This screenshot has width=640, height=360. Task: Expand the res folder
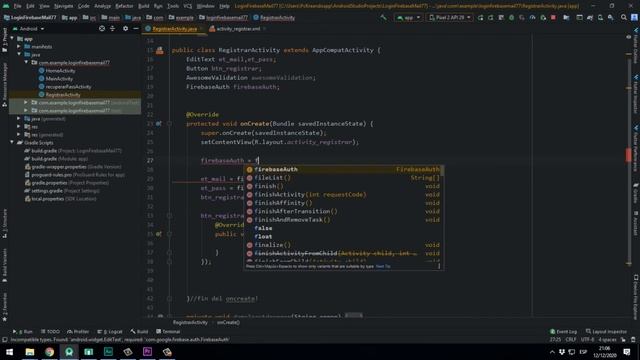coord(19,127)
